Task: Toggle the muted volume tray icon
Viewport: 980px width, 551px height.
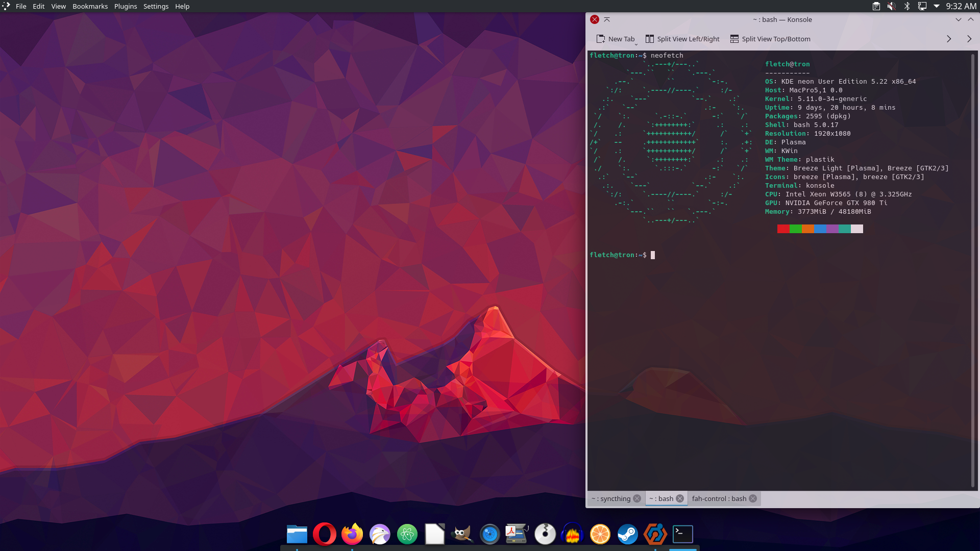Action: click(x=891, y=6)
